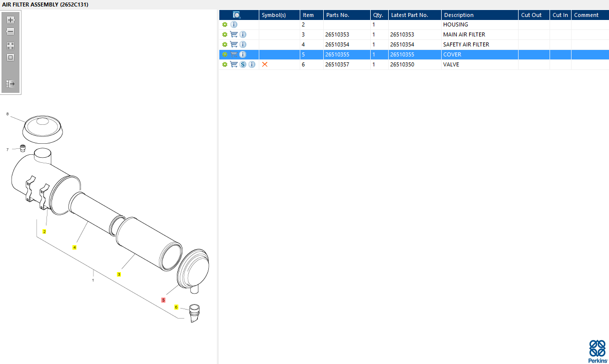The width and height of the screenshot is (609, 364).
Task: Sort by Latest Part No. column header
Action: click(x=415, y=15)
